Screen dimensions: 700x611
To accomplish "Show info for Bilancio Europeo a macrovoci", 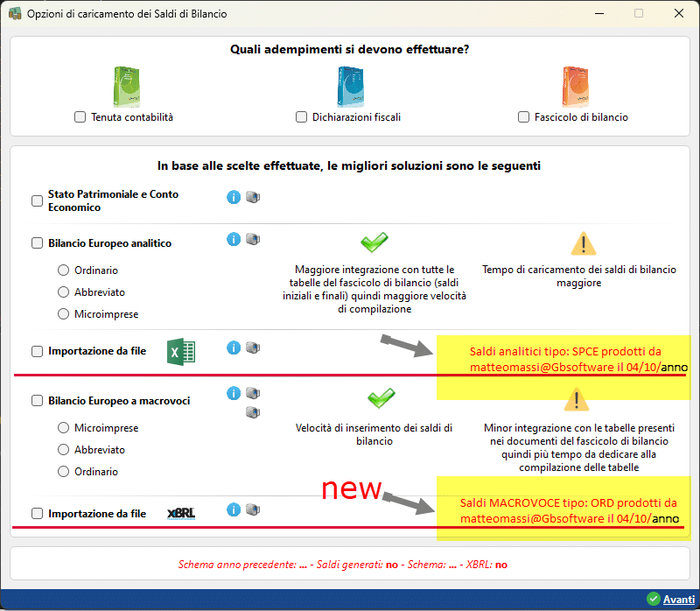I will tap(234, 394).
